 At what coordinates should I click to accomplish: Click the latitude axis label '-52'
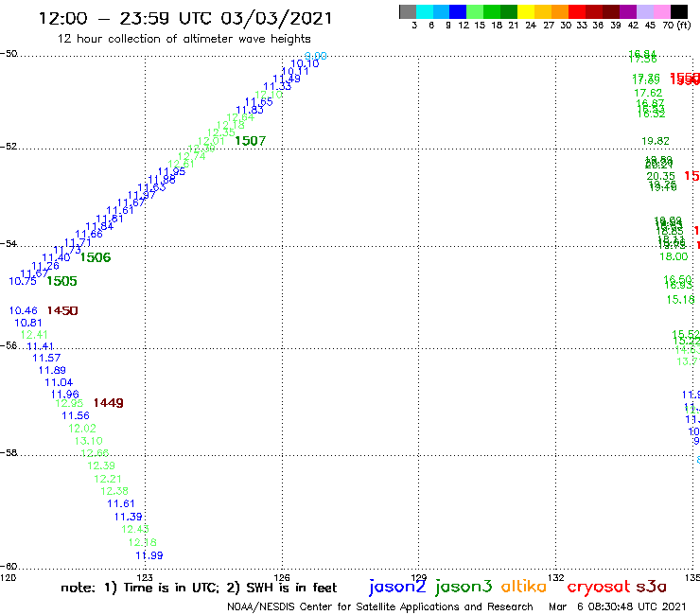[9, 147]
